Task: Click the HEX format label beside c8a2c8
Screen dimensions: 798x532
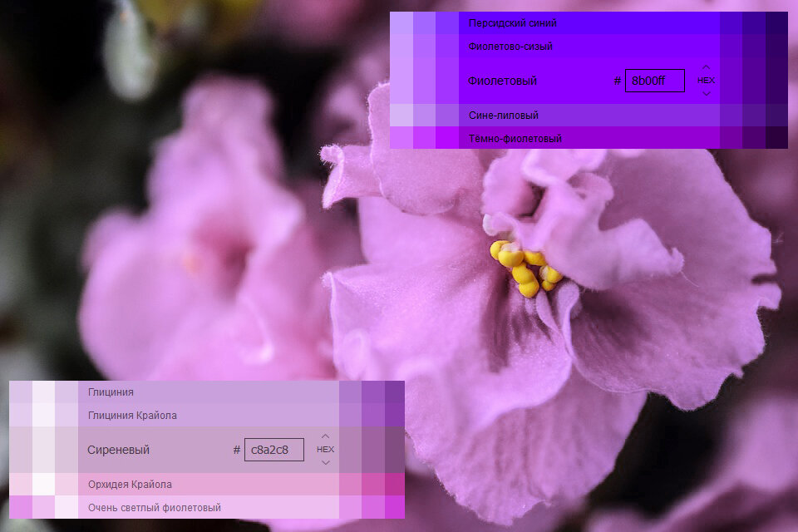Action: tap(325, 450)
